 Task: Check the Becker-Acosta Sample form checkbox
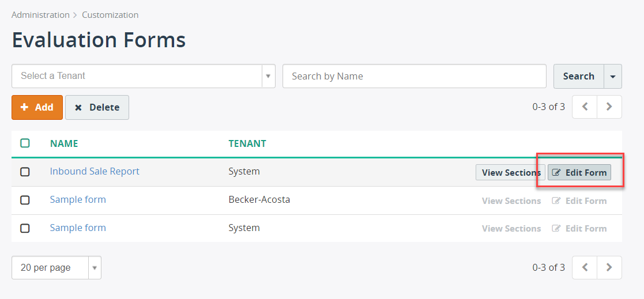coord(25,200)
